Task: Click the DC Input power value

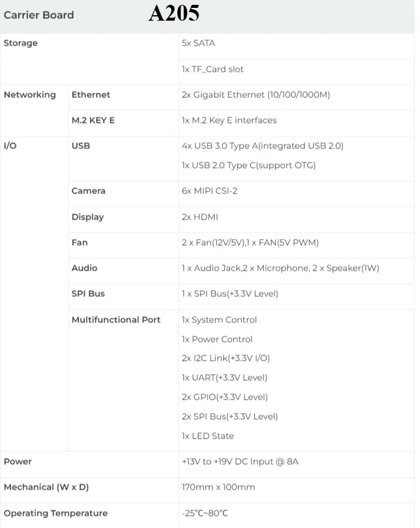Action: (x=240, y=462)
